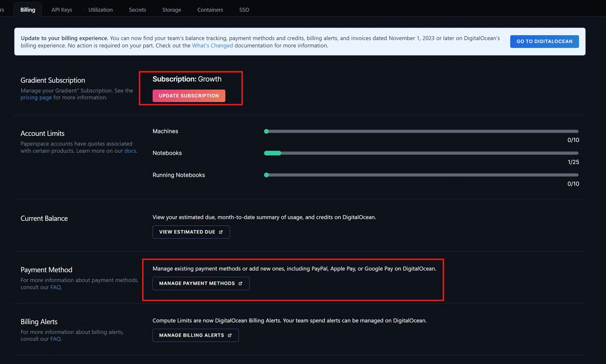This screenshot has width=606, height=364.
Task: Click the external-link icon on View Estimated Due
Action: [221, 232]
